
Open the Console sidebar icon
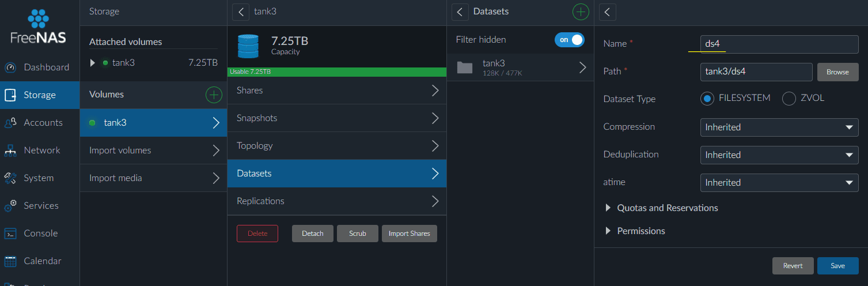coord(10,234)
